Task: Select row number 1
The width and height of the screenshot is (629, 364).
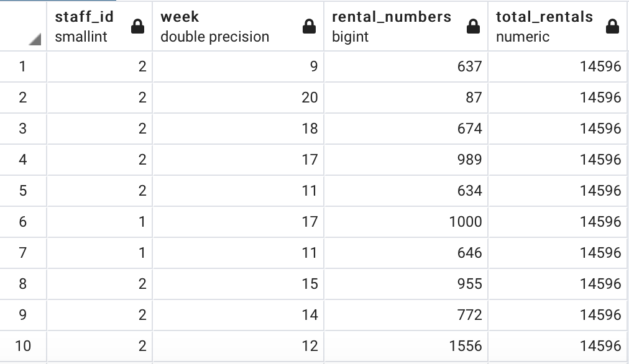Action: pyautogui.click(x=23, y=66)
